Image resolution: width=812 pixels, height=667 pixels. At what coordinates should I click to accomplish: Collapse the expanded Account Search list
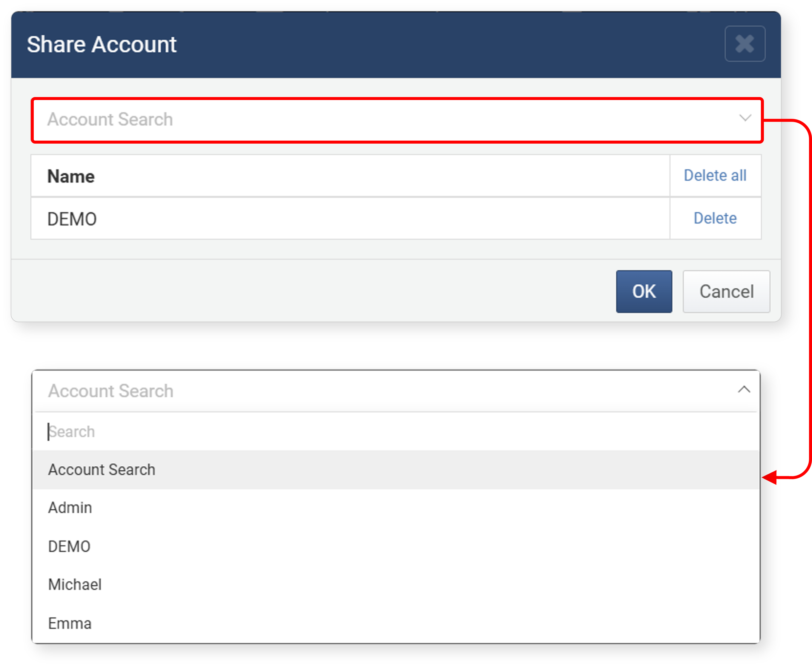744,390
